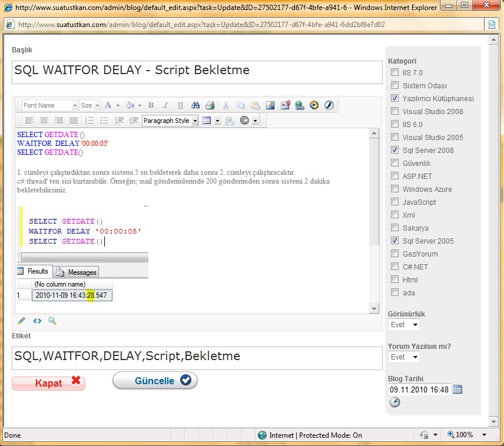
Task: Click the Remove Link icon
Action: [x=230, y=121]
